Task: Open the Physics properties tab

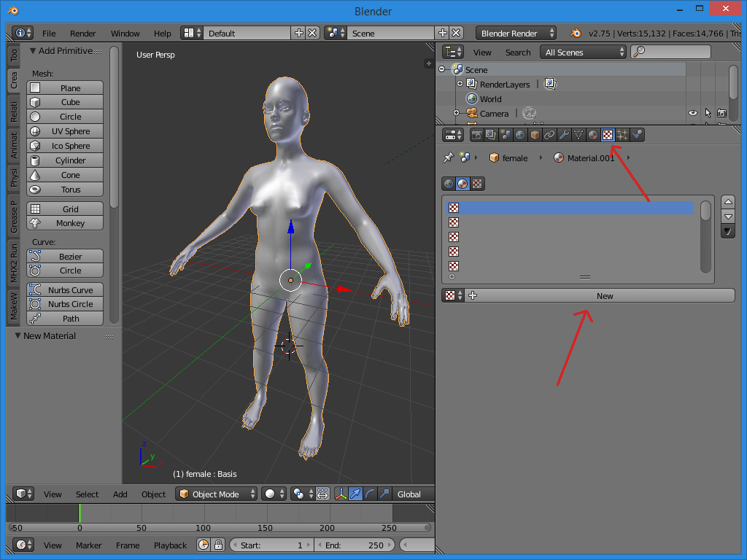Action: 638,135
